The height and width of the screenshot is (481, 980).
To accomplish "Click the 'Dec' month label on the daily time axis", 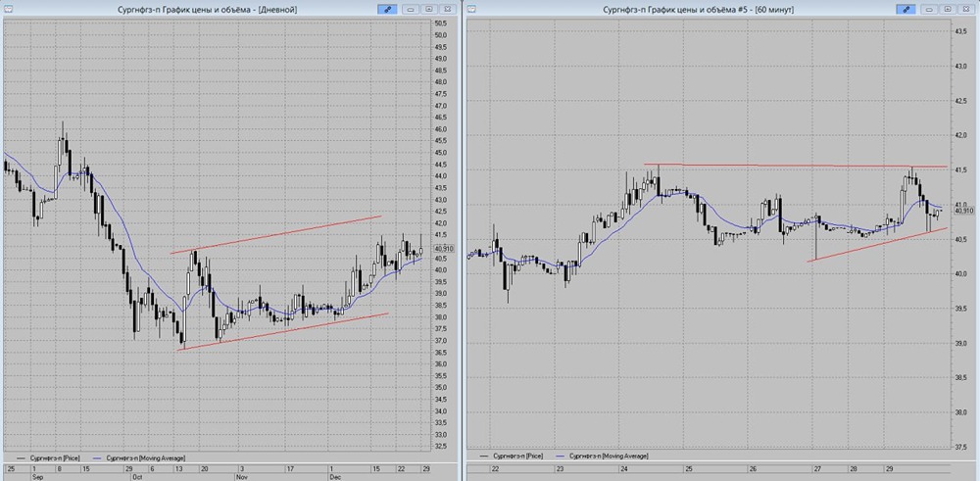I will (335, 477).
